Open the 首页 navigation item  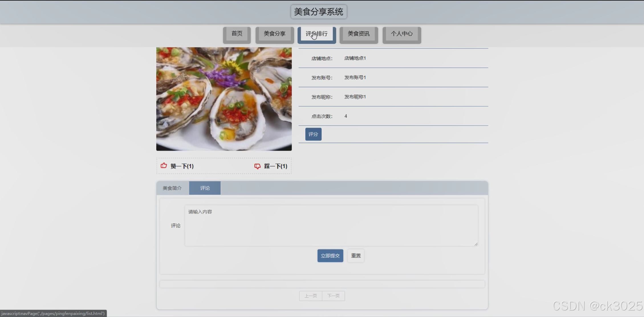pos(237,34)
